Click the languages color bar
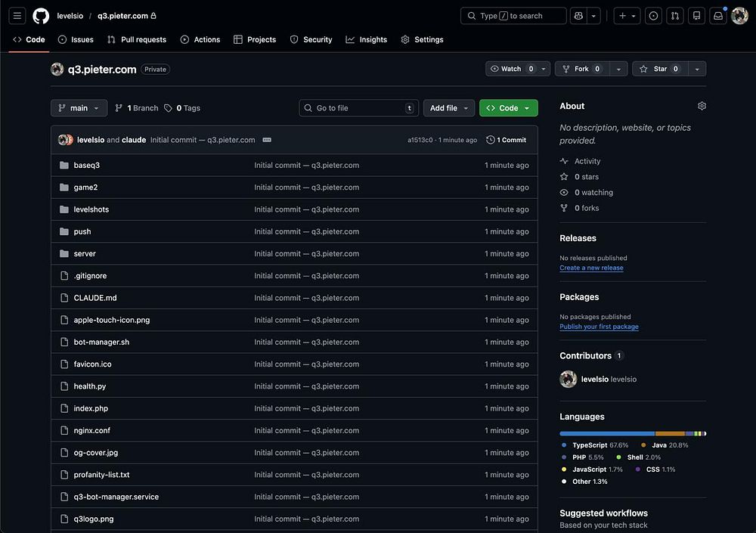 pyautogui.click(x=632, y=433)
